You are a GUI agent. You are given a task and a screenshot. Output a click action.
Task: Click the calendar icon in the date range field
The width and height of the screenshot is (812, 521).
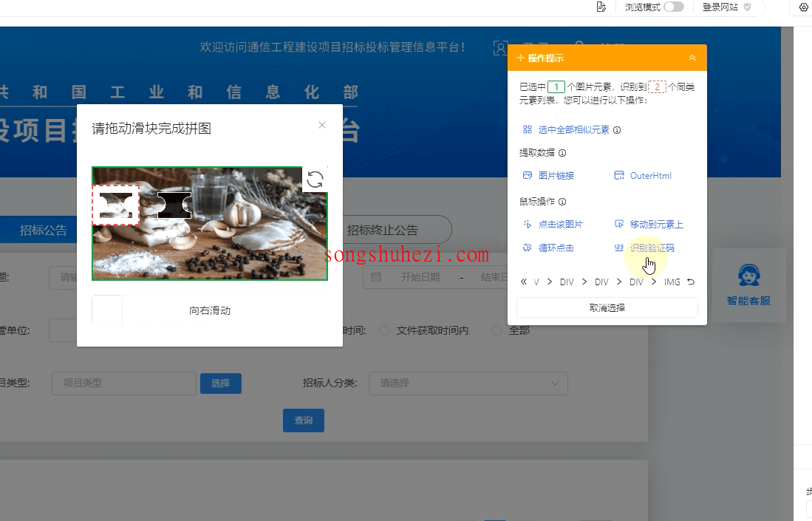pyautogui.click(x=376, y=277)
